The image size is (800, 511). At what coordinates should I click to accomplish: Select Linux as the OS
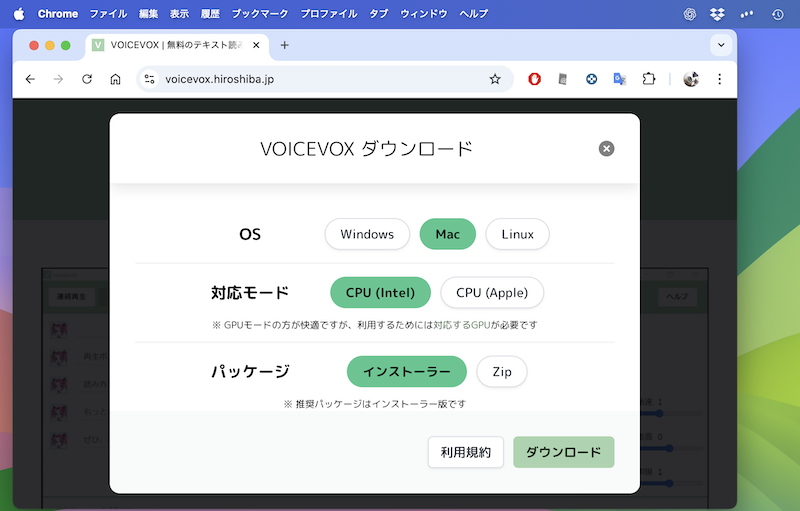click(x=517, y=234)
